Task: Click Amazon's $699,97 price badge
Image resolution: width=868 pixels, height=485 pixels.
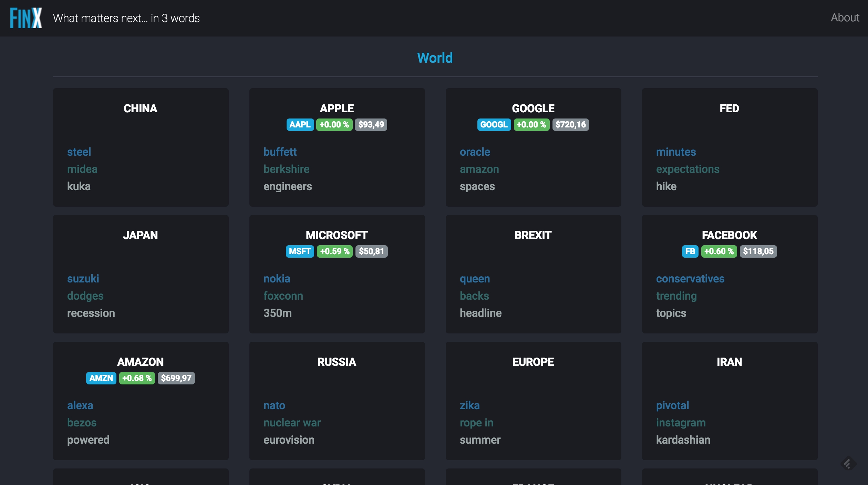Action: point(176,378)
